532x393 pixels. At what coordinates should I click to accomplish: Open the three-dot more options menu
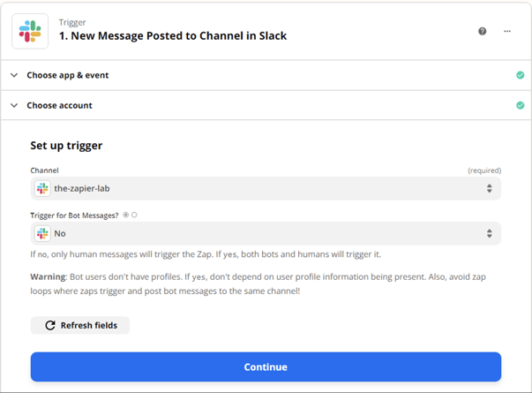pyautogui.click(x=507, y=31)
